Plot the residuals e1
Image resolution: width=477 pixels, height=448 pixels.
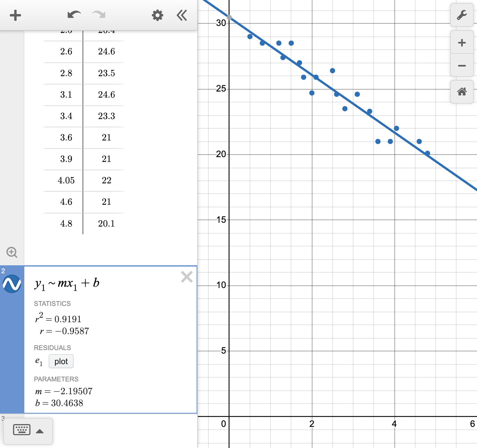pyautogui.click(x=61, y=361)
